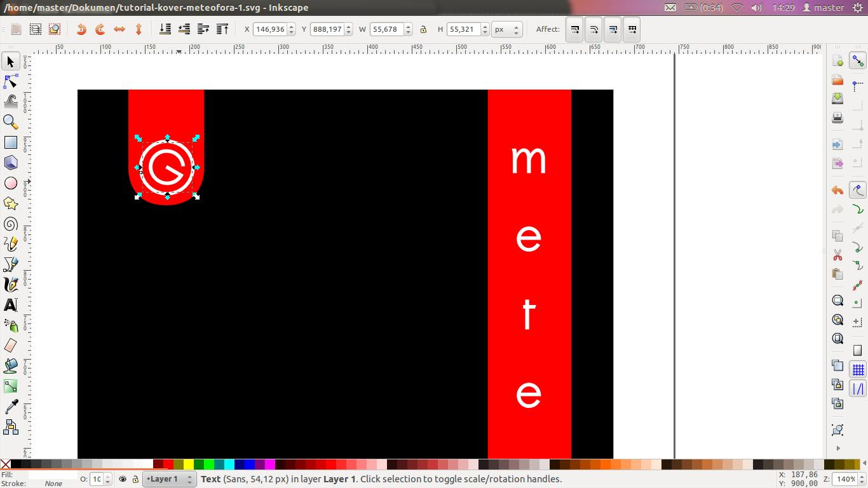
Task: Rotate selection 90° counter-clockwise
Action: pos(81,29)
